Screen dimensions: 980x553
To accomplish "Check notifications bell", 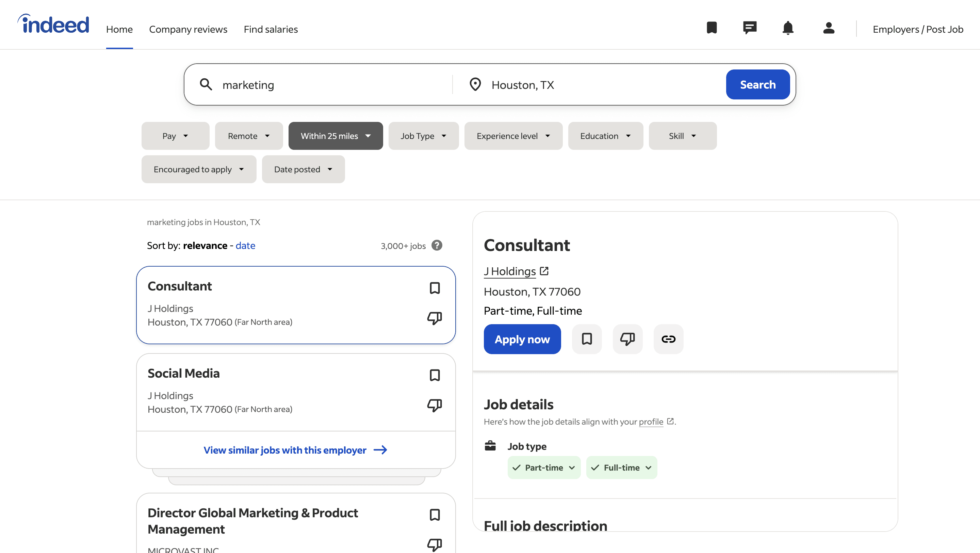I will tap(788, 28).
